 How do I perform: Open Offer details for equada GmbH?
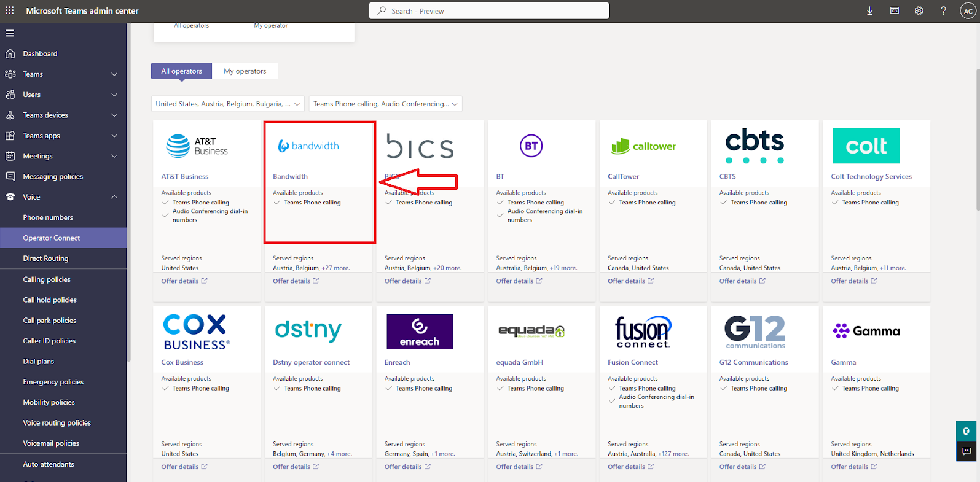(519, 467)
